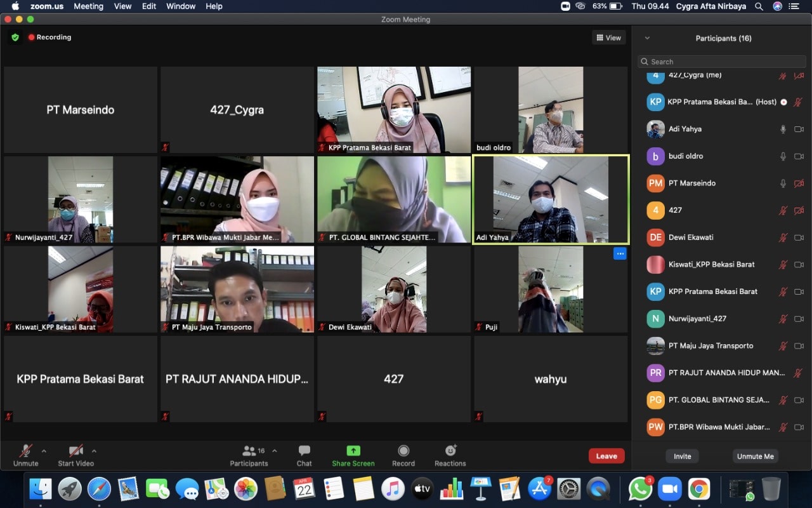Select Adi Yahya's video thumbnail

click(551, 199)
